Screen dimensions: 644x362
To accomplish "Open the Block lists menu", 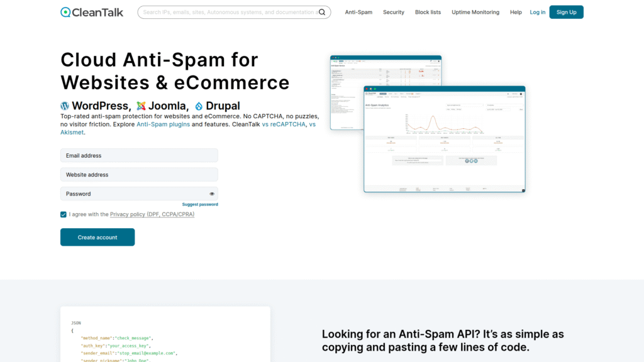I will [x=428, y=13].
